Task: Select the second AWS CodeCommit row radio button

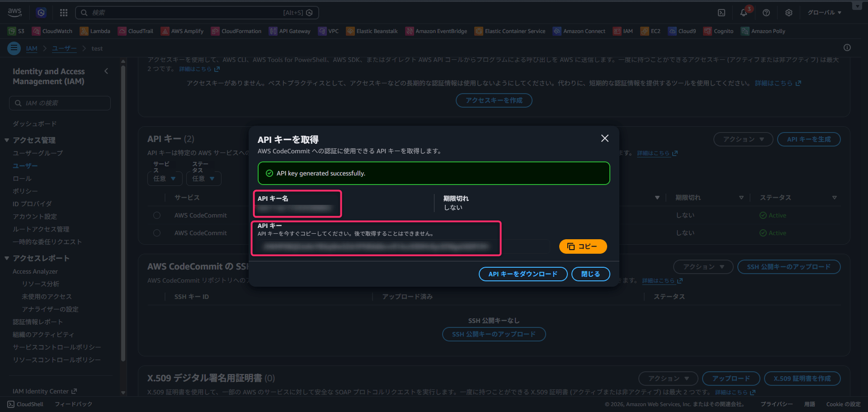Action: [x=157, y=233]
